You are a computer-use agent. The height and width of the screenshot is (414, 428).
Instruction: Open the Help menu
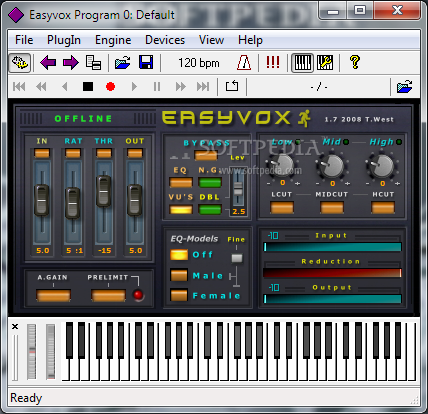[x=250, y=40]
